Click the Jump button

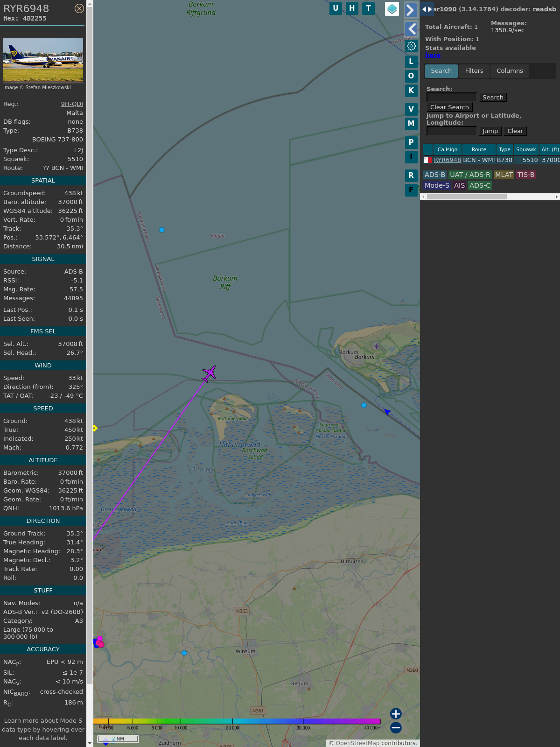(490, 131)
